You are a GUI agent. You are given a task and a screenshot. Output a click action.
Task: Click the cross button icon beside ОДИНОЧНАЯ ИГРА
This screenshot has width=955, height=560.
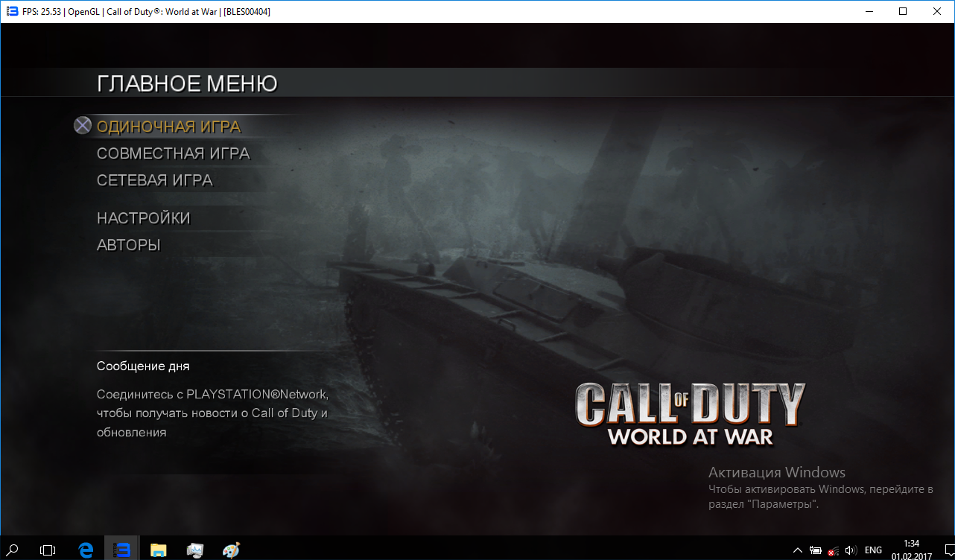(83, 126)
